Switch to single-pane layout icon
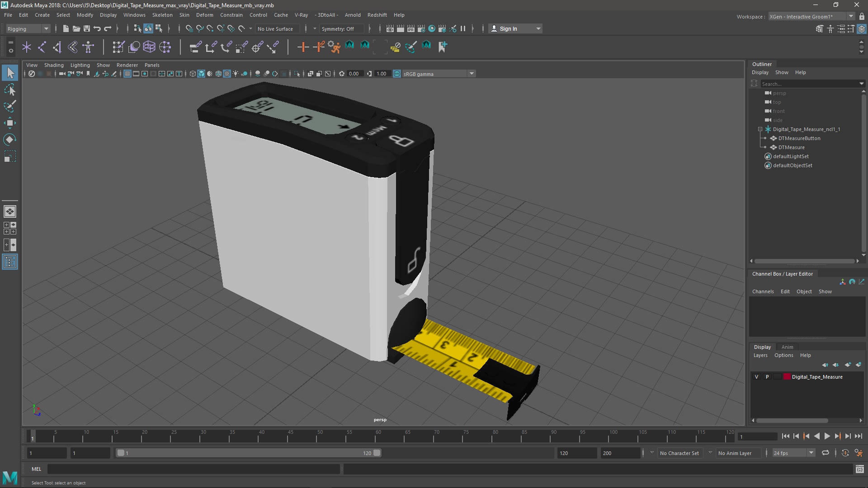Screen dimensions: 868x488 [x=10, y=211]
